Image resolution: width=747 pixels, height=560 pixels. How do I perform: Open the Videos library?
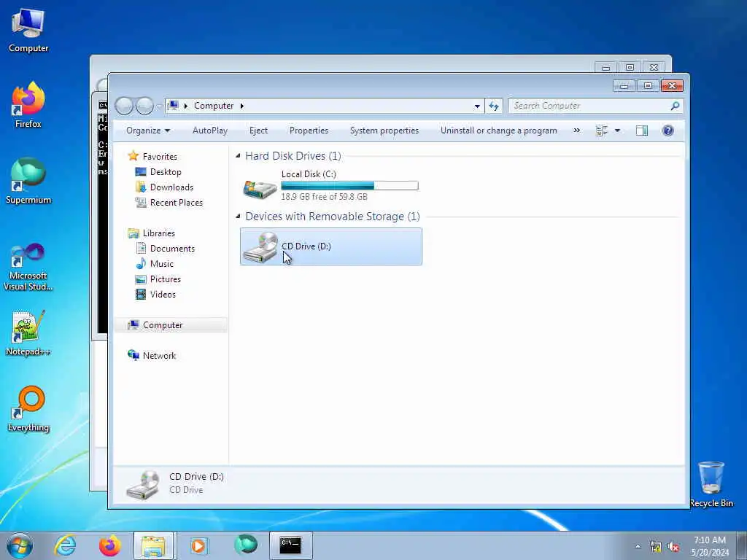click(x=163, y=295)
